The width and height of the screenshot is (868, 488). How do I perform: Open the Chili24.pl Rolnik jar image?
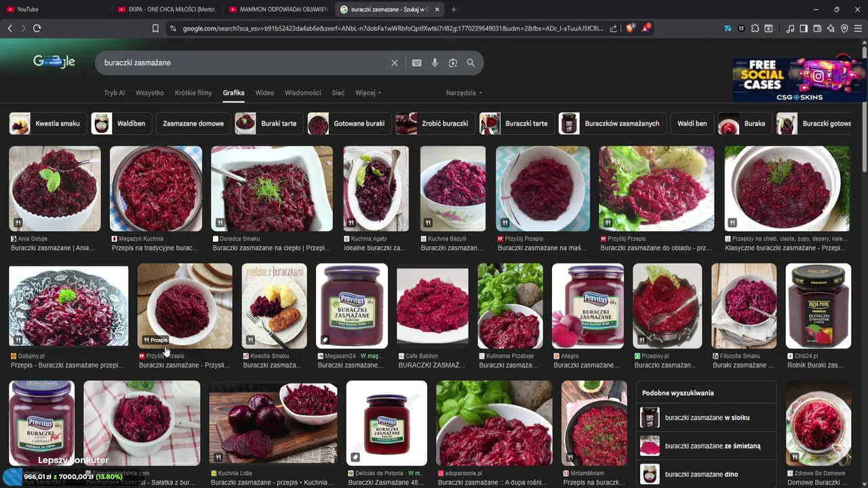[818, 306]
